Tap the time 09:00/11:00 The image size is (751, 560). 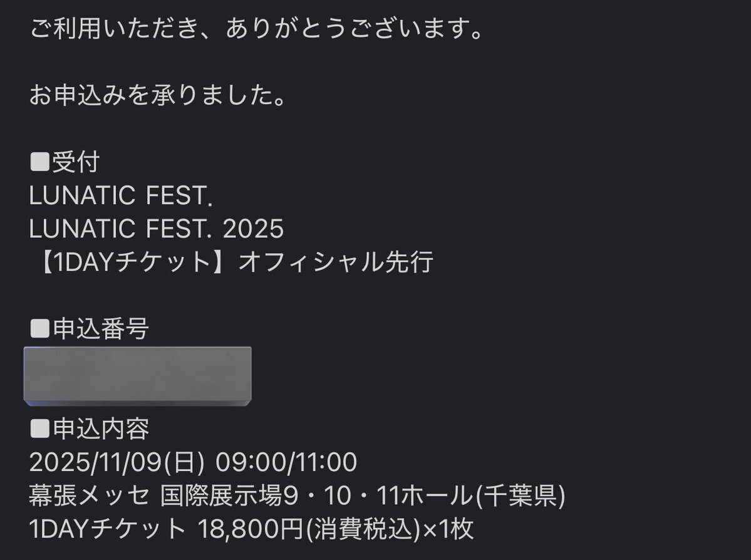[286, 462]
